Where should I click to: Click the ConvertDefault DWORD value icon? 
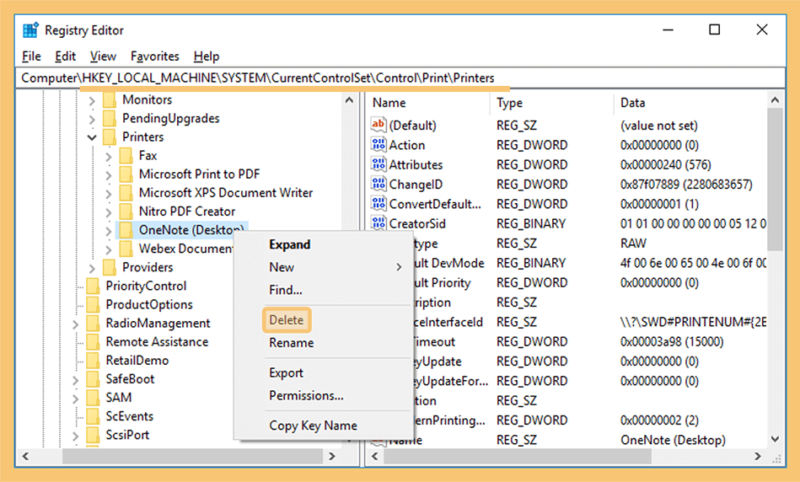click(x=378, y=204)
